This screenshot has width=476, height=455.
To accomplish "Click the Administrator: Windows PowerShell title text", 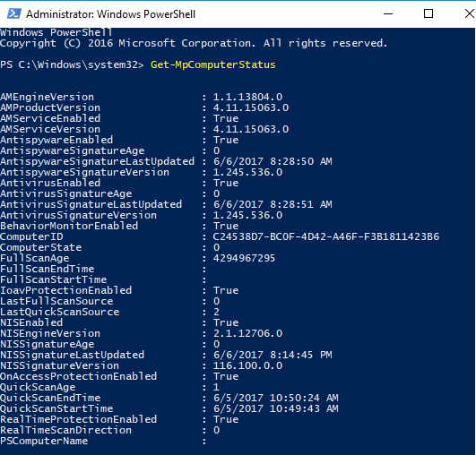I will pos(110,14).
